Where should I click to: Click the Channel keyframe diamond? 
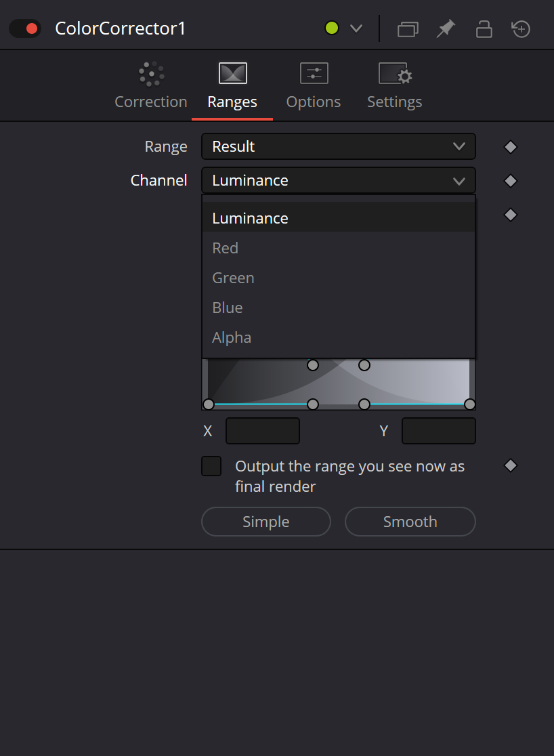[x=511, y=181]
